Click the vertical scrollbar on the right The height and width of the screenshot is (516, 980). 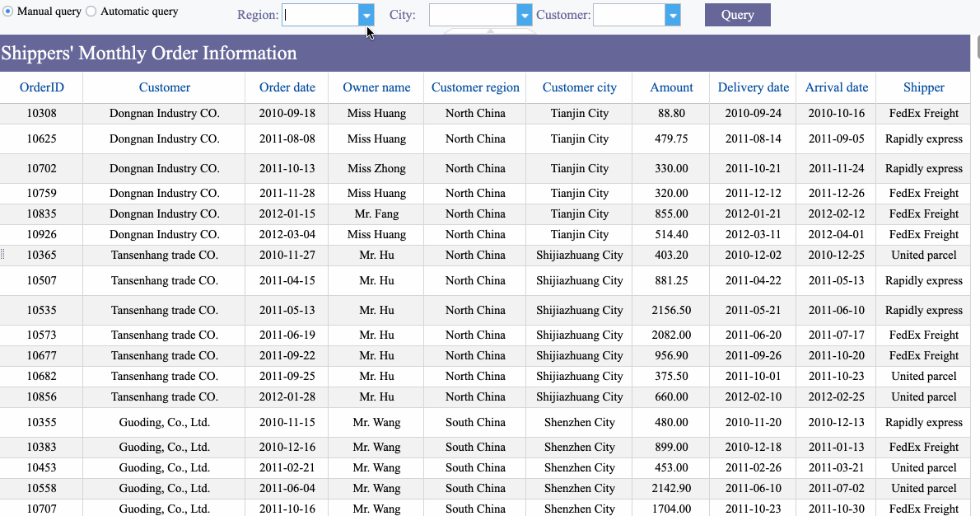(976, 58)
